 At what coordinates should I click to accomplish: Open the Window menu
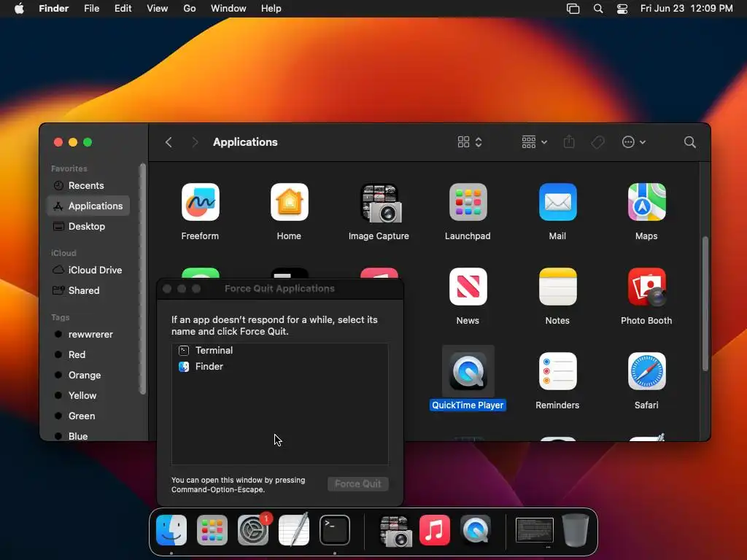[x=228, y=8]
